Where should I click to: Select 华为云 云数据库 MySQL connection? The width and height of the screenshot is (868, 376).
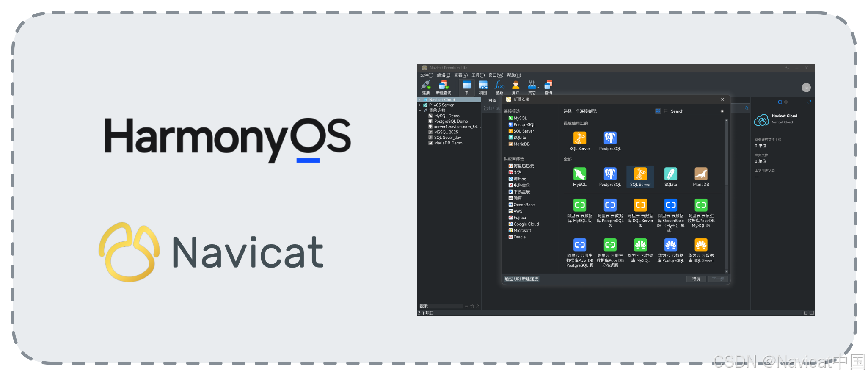click(640, 251)
